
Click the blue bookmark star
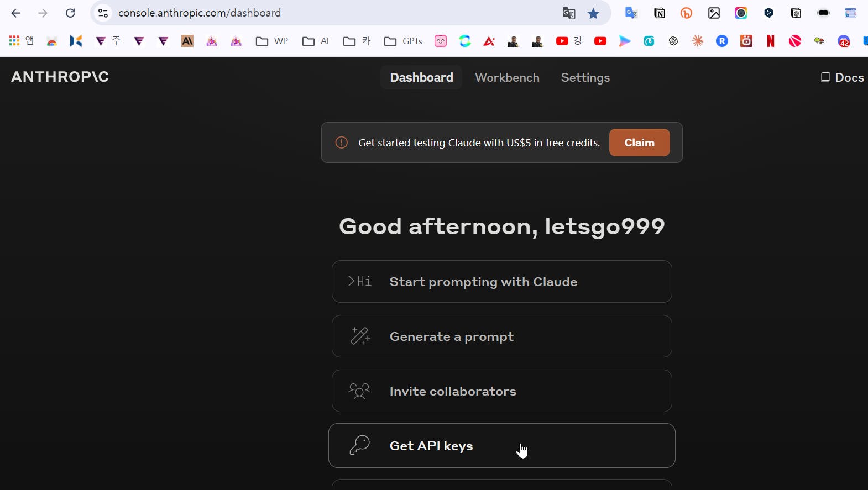point(593,13)
